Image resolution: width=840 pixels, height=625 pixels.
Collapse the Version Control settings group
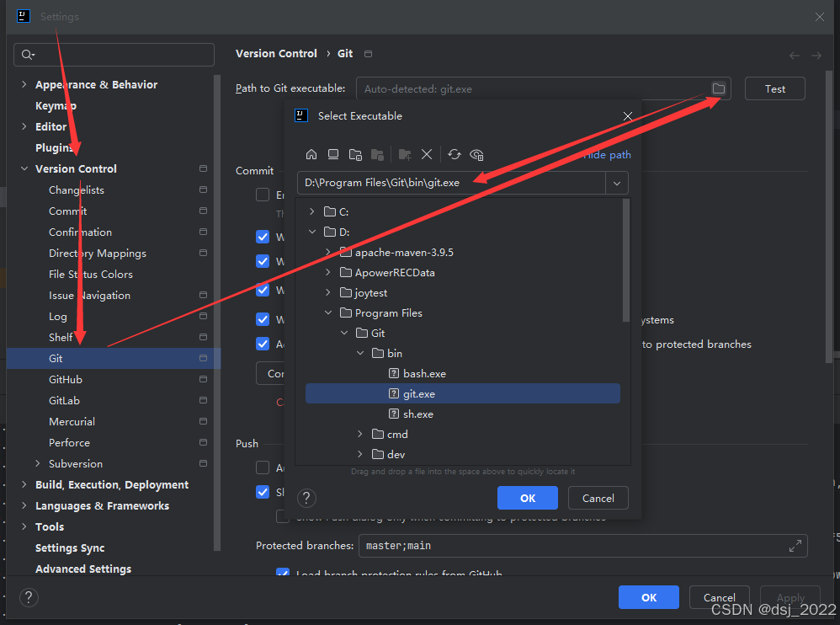[24, 168]
